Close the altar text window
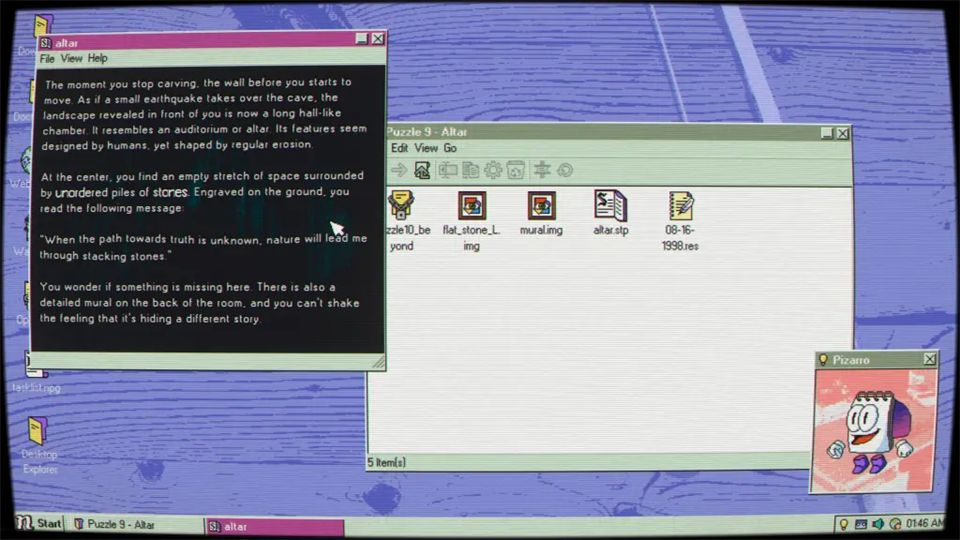This screenshot has height=540, width=960. [x=378, y=39]
